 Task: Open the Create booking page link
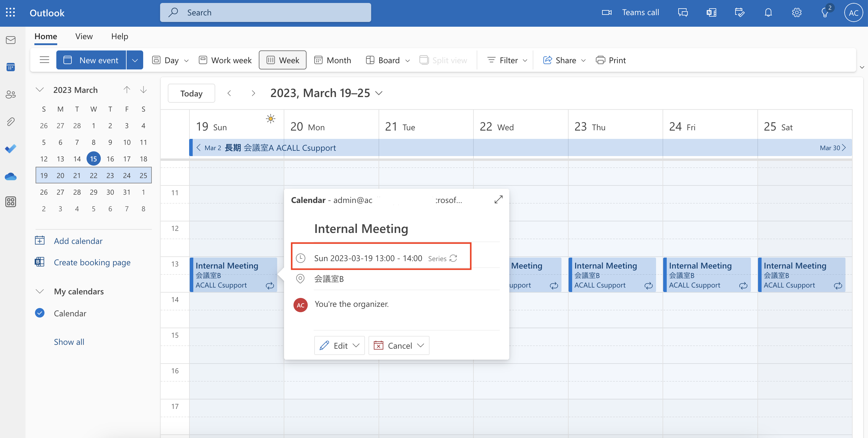[x=92, y=262]
